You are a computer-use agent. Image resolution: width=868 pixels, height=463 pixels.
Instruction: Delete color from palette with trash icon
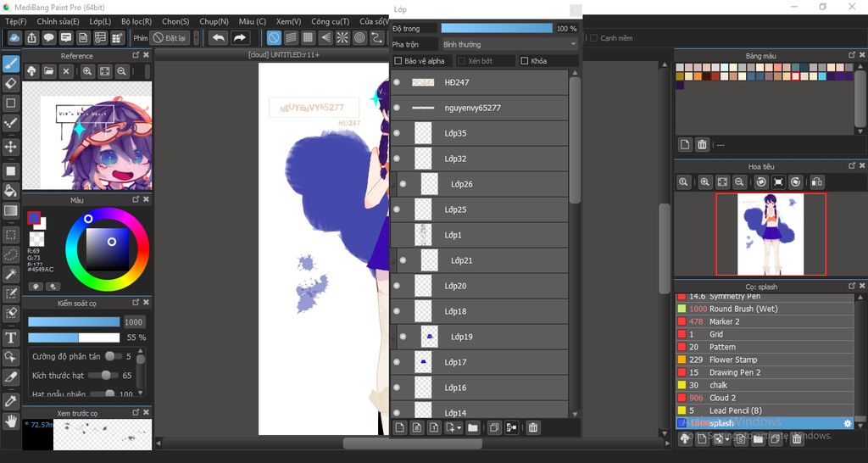point(702,144)
